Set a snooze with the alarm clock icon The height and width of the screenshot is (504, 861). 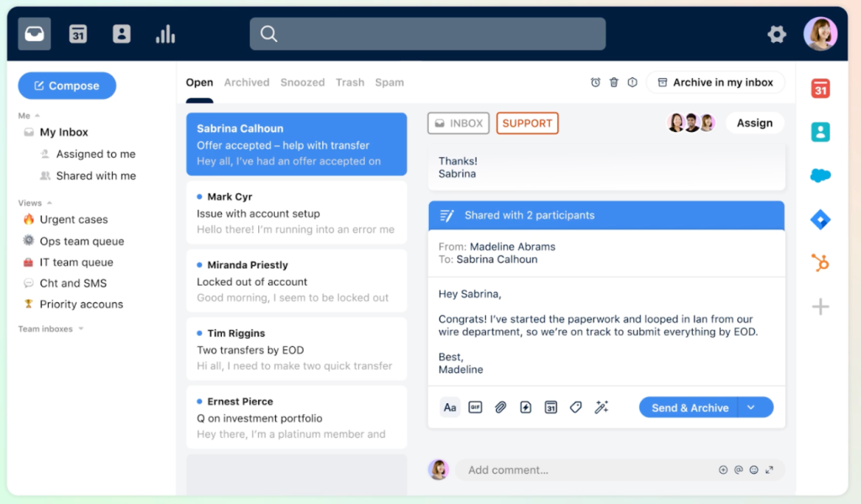click(x=595, y=81)
